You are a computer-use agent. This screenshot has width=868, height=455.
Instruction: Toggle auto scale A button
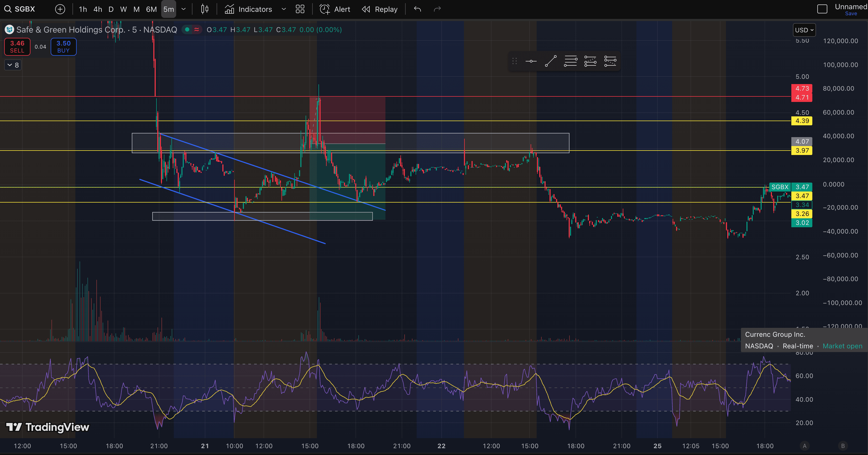[x=805, y=446]
